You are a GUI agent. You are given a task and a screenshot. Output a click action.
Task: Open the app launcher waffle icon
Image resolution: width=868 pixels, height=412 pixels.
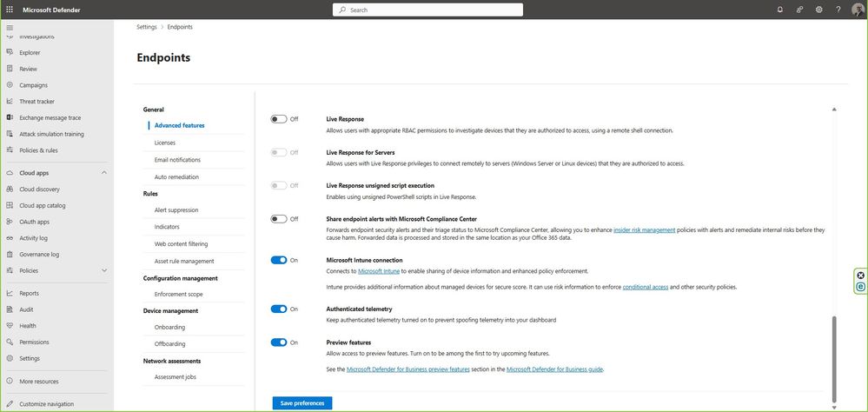pos(10,10)
